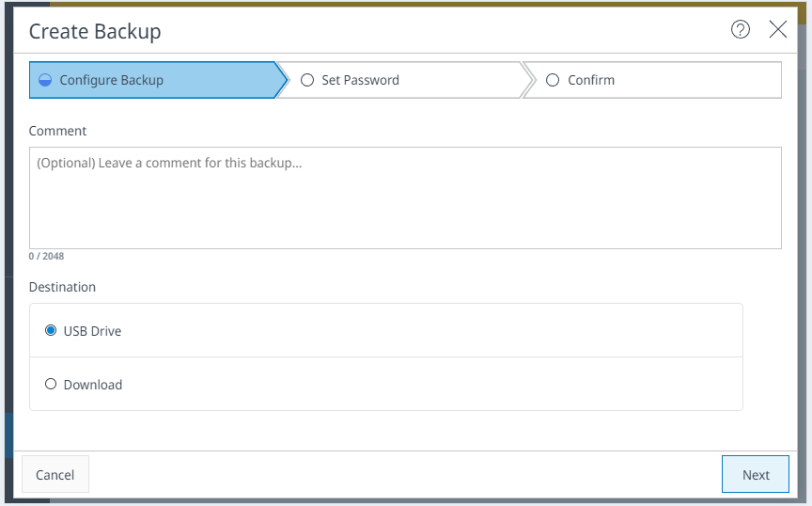This screenshot has width=812, height=506.
Task: Close the Create Backup dialog
Action: tap(778, 30)
